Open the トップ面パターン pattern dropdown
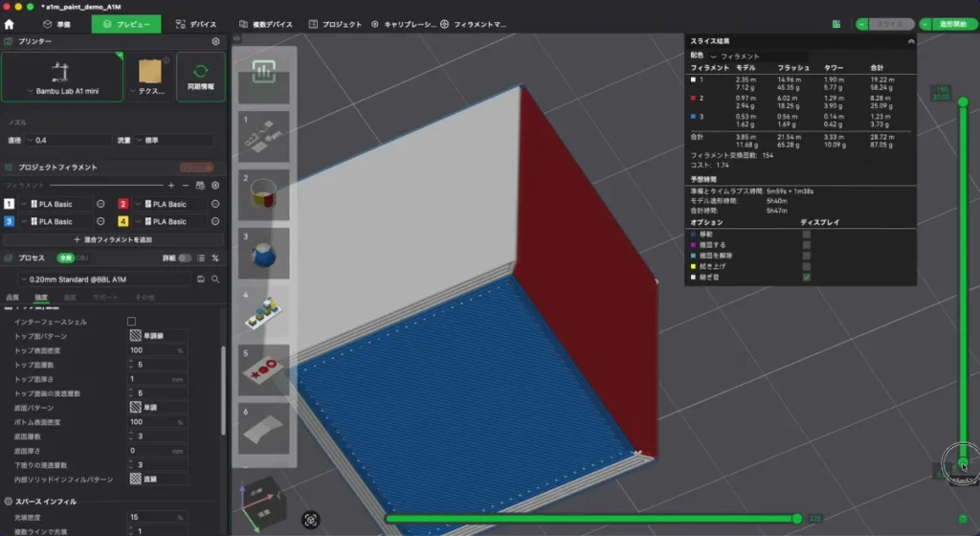The height and width of the screenshot is (536, 980). [158, 336]
